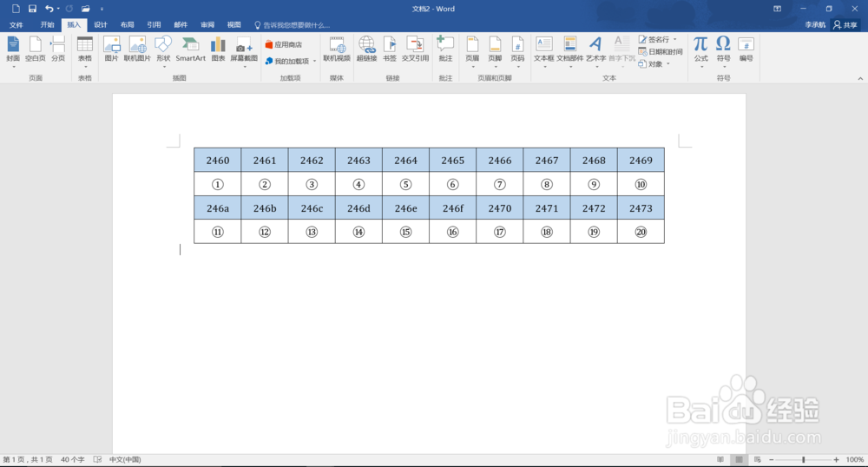This screenshot has width=868, height=467.
Task: Insert Date and Time (日期和时间)
Action: pos(661,51)
